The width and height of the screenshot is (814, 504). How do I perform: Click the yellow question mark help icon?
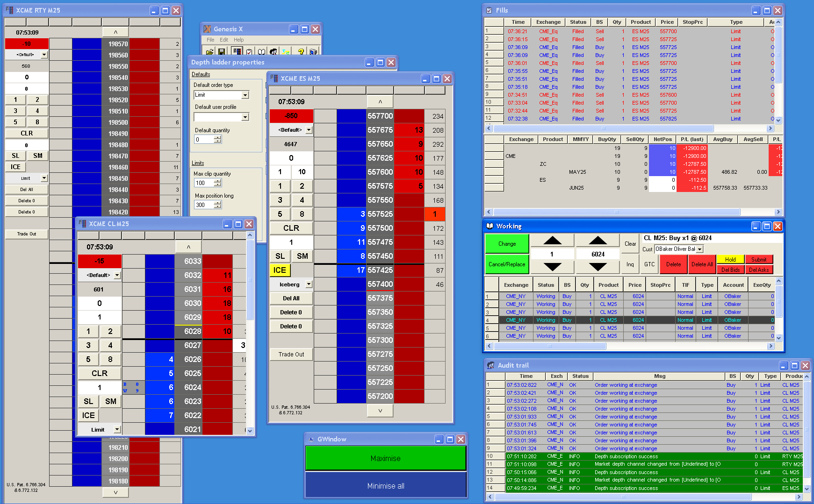[x=301, y=51]
